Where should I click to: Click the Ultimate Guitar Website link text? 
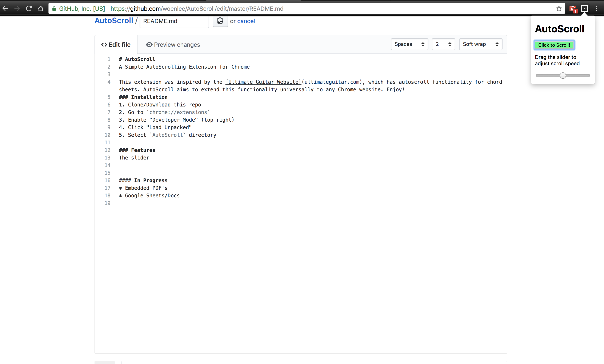263,82
